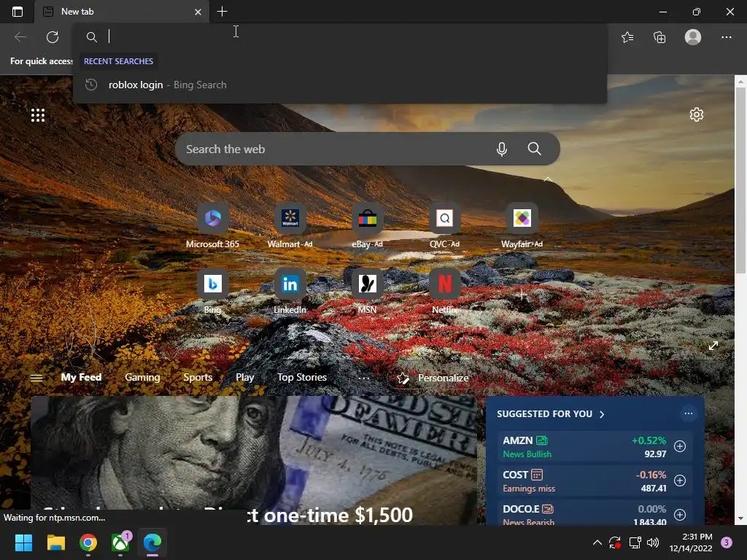Add COST to watchlist
The height and width of the screenshot is (560, 747).
point(680,481)
